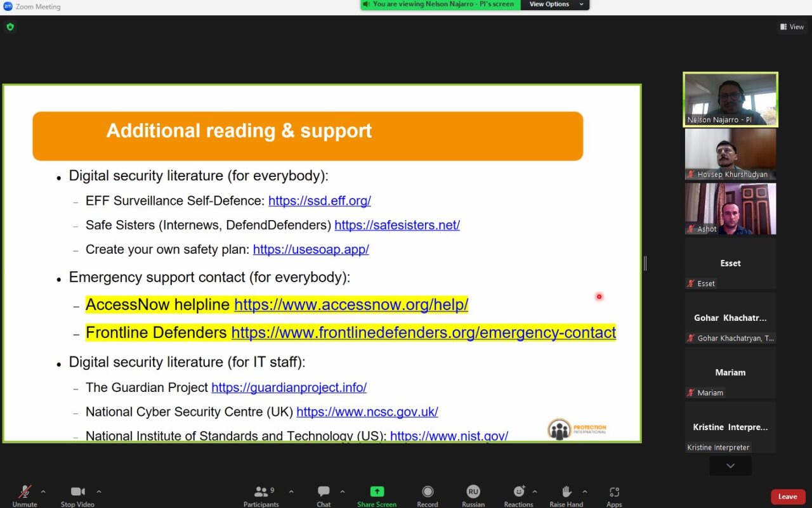The image size is (812, 508).
Task: Select Hovsep Khurshudyan's video thumbnail
Action: tap(730, 154)
